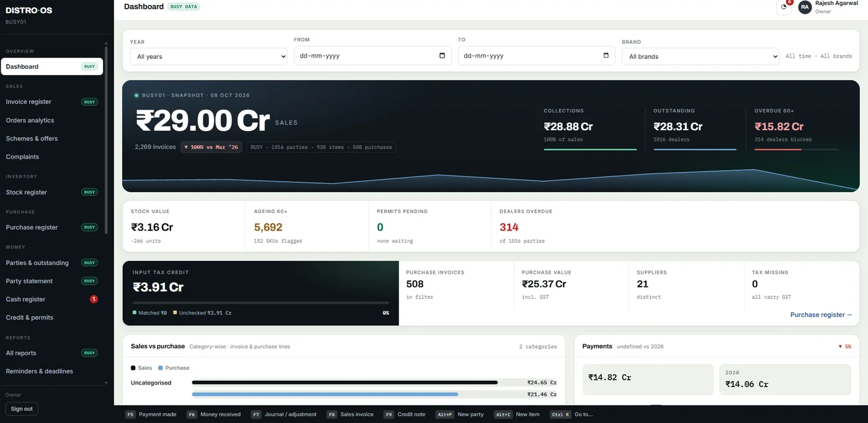Click the 2026 ₹14.06 Cr payments card

click(786, 380)
